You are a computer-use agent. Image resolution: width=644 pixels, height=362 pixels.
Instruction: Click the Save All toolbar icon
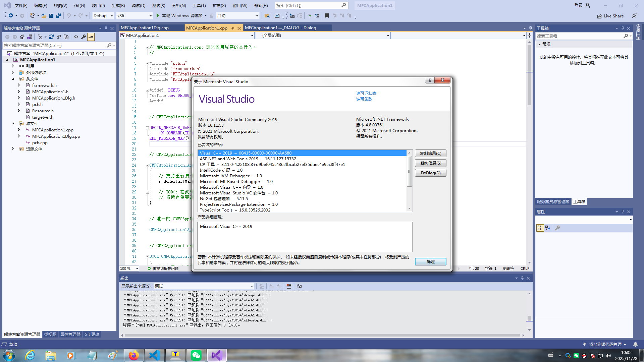(x=59, y=16)
